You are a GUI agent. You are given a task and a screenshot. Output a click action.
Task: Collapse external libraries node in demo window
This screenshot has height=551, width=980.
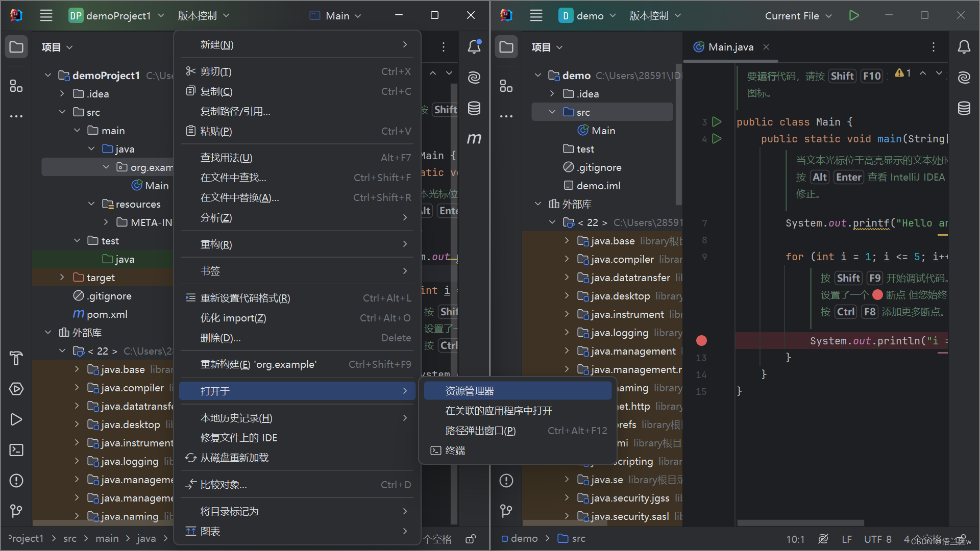[538, 204]
